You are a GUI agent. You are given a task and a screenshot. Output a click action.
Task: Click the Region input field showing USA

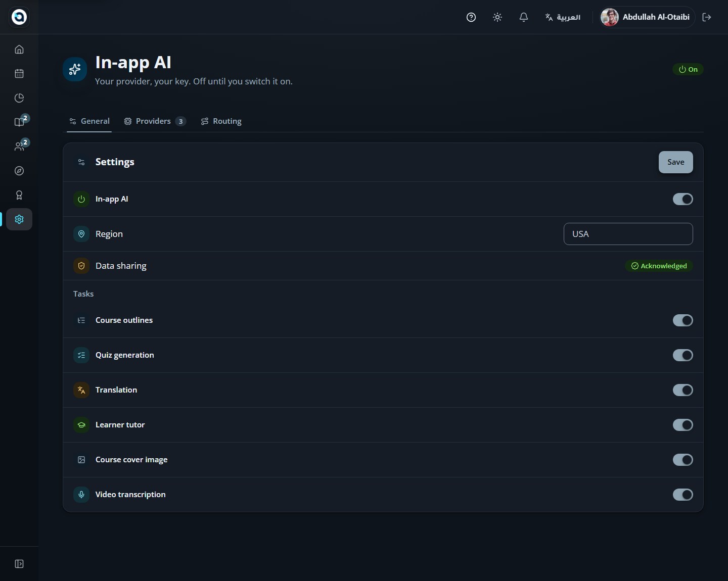(x=628, y=234)
